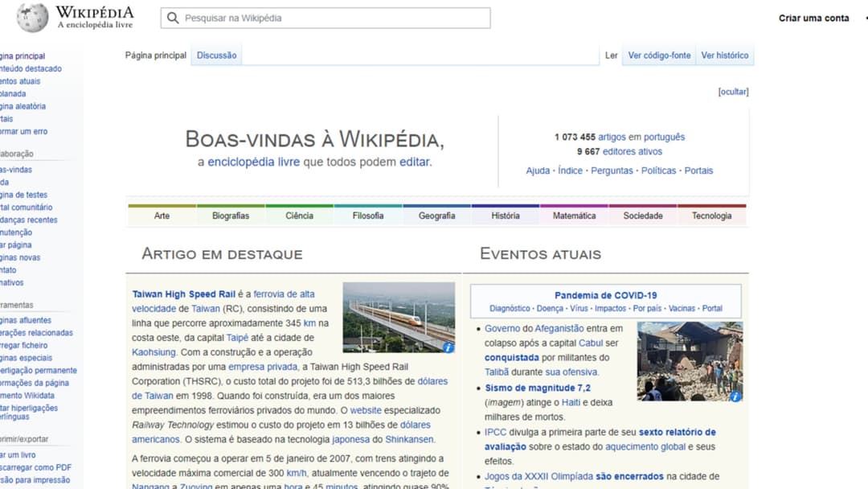Follow the Kaohsiung link
This screenshot has height=489, width=868.
point(154,352)
